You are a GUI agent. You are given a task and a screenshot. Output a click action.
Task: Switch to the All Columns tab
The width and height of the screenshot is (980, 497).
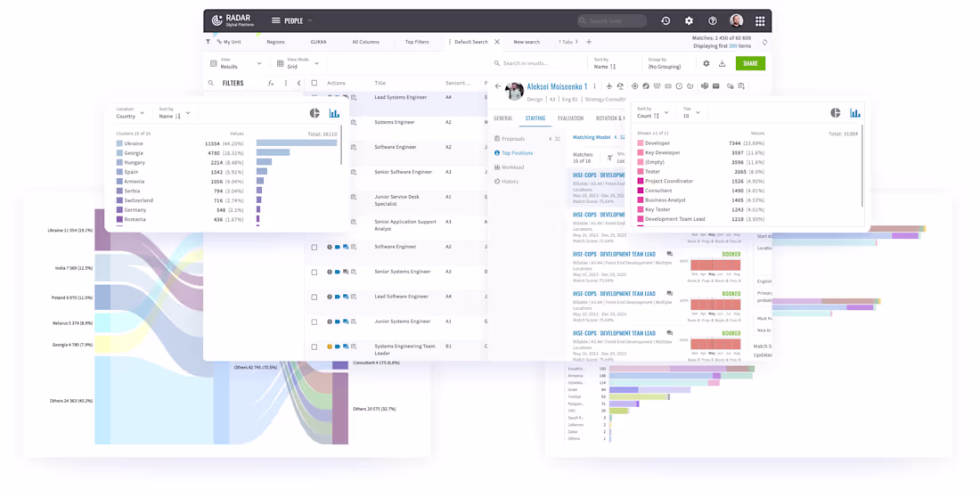click(x=365, y=42)
